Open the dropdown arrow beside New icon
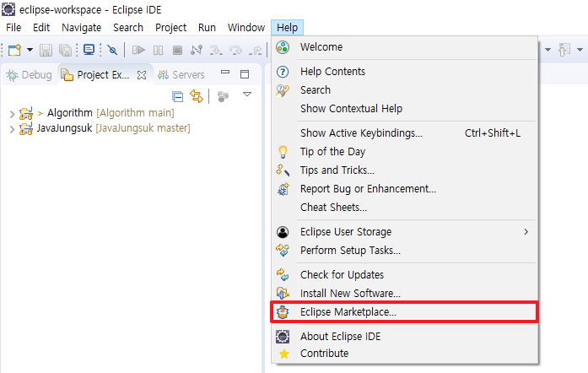This screenshot has width=588, height=373. (30, 50)
